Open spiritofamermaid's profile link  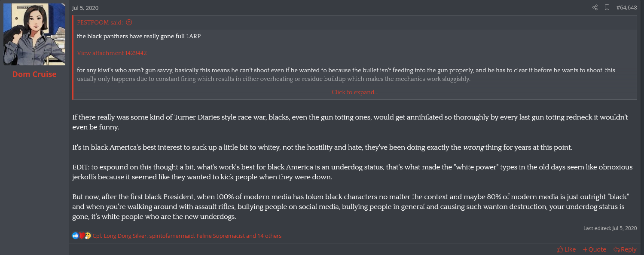tap(171, 236)
